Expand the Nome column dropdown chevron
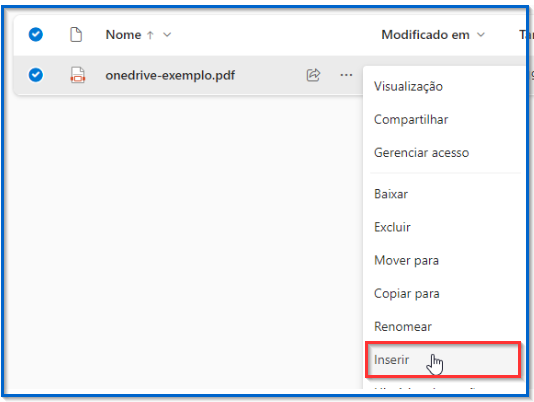Image resolution: width=534 pixels, height=402 pixels. [x=167, y=35]
